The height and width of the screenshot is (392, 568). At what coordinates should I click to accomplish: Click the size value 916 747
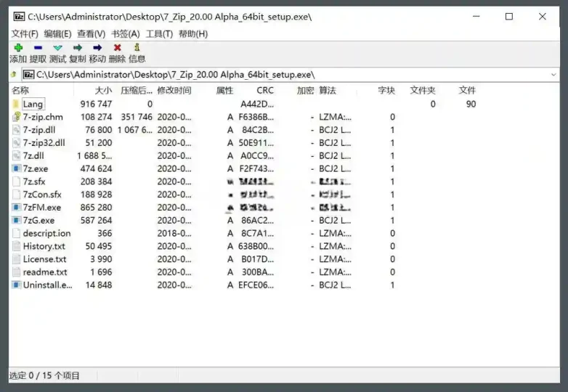pyautogui.click(x=96, y=105)
